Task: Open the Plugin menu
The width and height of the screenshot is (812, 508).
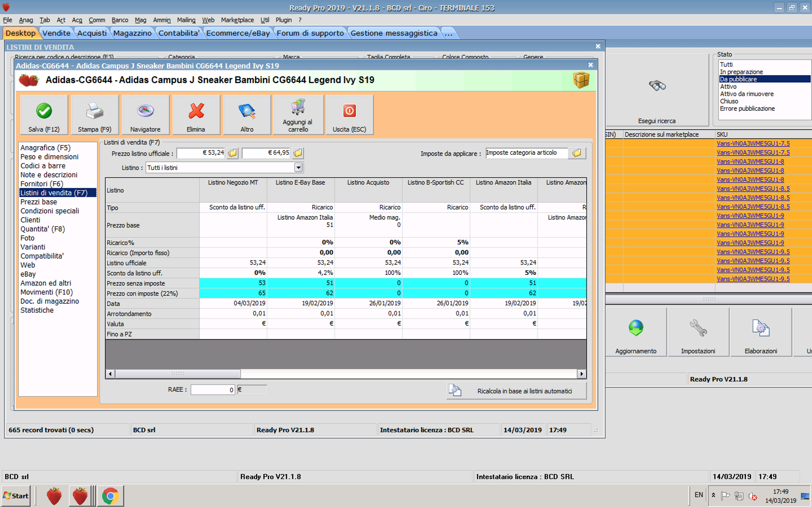Action: (284, 20)
